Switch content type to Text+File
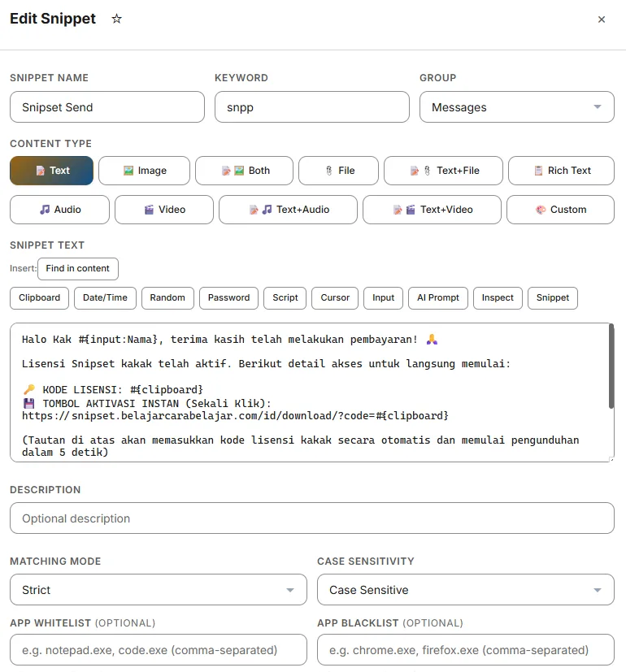The height and width of the screenshot is (672, 626). (443, 171)
